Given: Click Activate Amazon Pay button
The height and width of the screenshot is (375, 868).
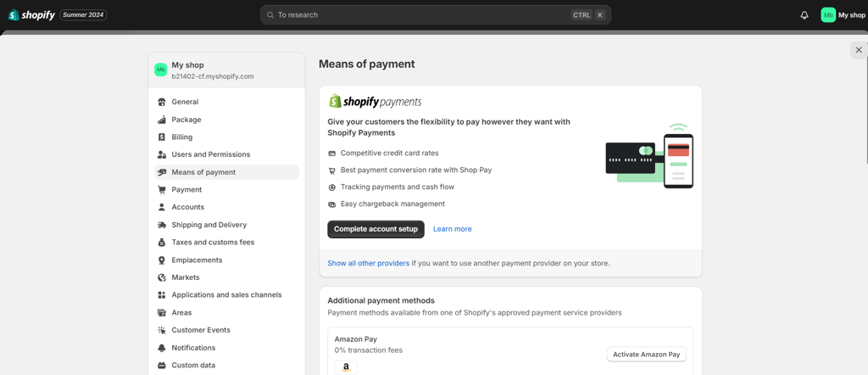Looking at the screenshot, I should click(647, 355).
